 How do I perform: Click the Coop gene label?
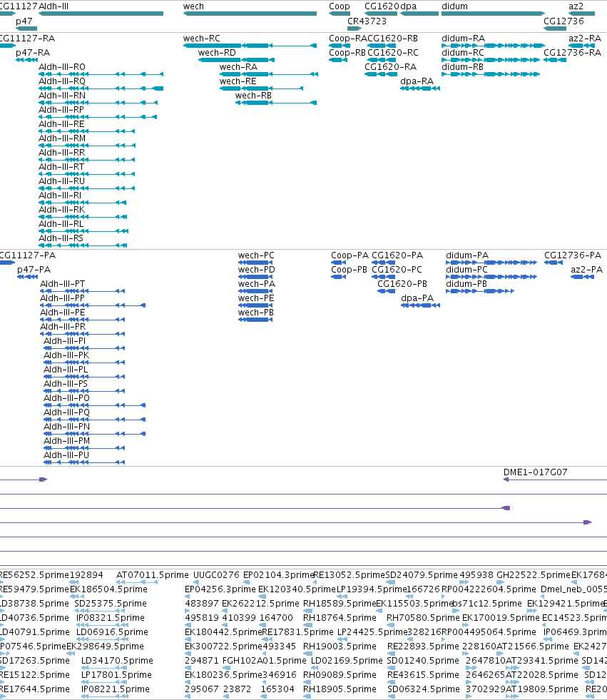coord(340,6)
